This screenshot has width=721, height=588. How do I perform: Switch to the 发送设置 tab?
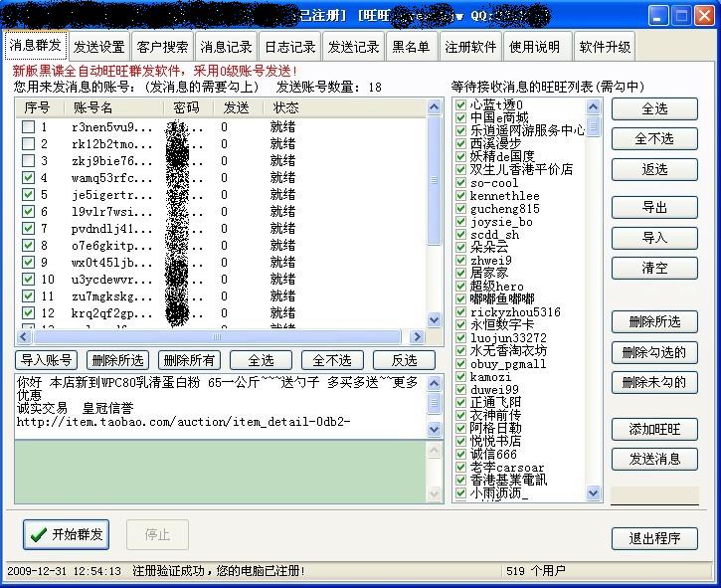pos(98,47)
